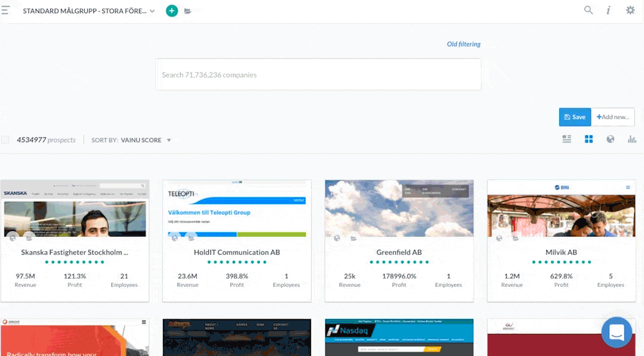The image size is (644, 356).
Task: Switch to globe map view
Action: tap(610, 139)
